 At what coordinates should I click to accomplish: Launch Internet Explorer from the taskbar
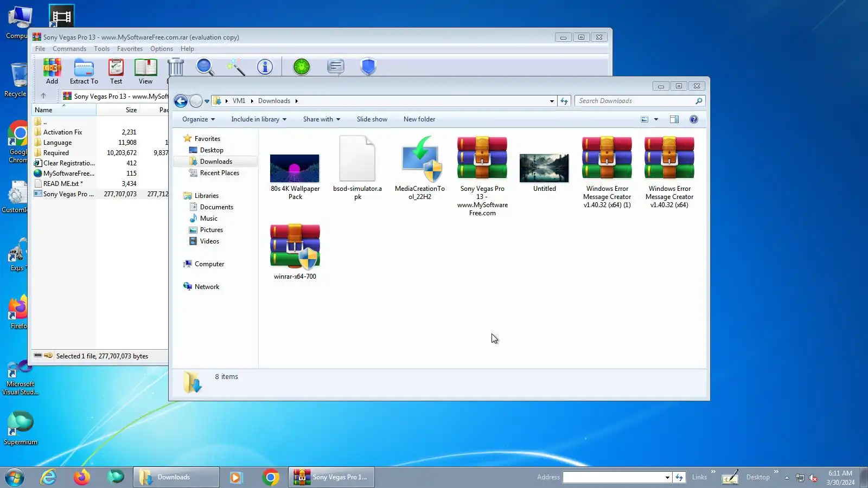tap(49, 477)
